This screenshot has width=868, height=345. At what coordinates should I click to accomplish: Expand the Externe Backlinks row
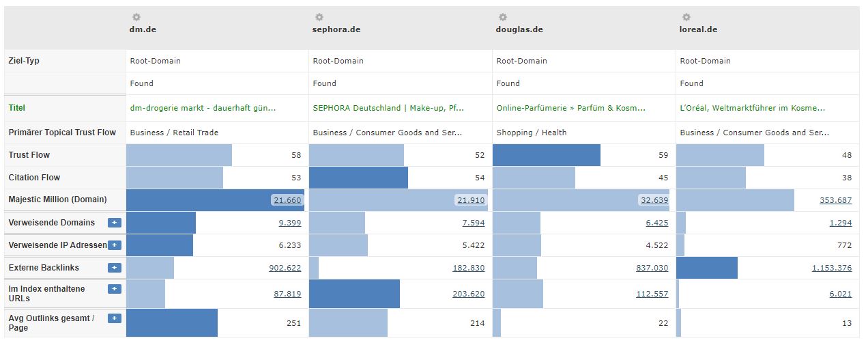114,268
